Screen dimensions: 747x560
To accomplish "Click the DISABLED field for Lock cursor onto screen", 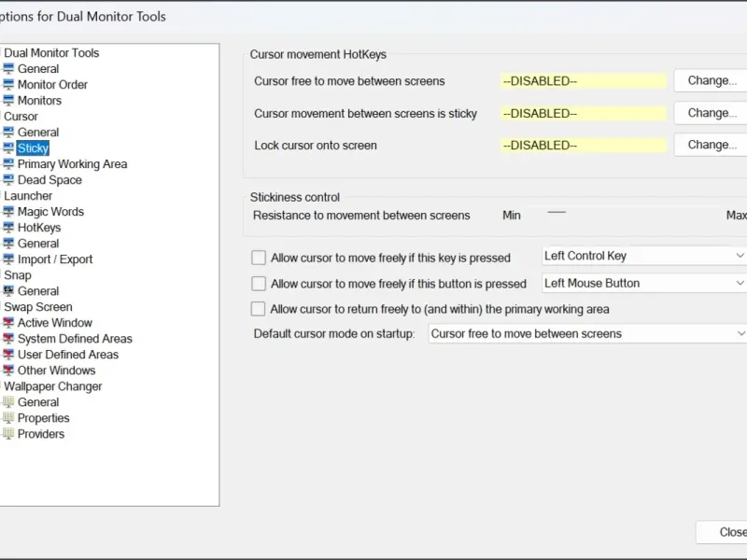I will (583, 146).
